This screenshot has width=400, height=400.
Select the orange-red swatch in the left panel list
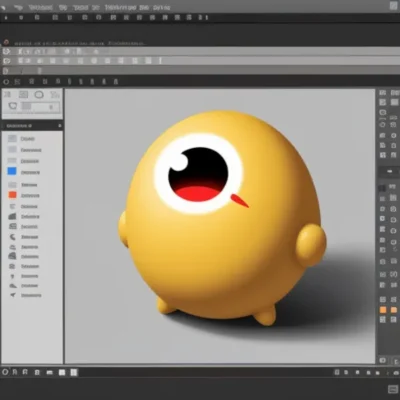12,195
